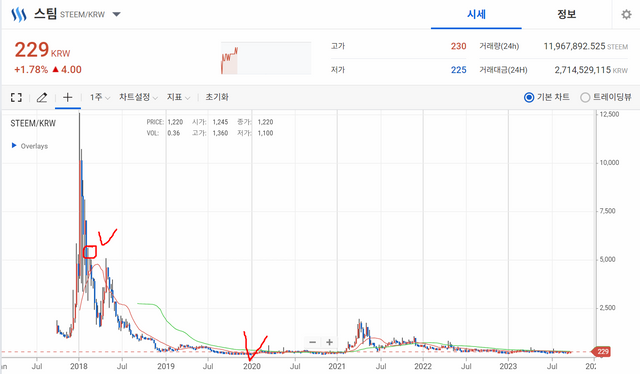Open the 1주 interval dropdown

coord(100,97)
